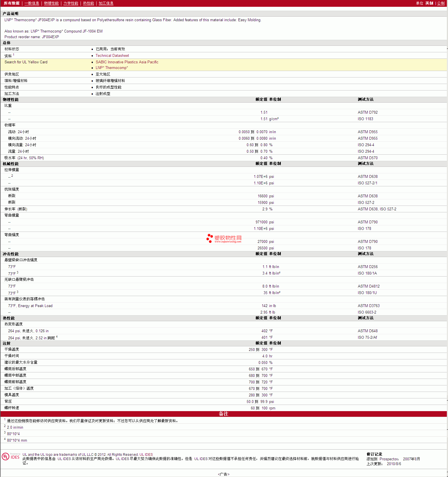Viewport: 448px width, 477px height.
Task: Click the 修订记录 heading in footer
Action: pyautogui.click(x=374, y=454)
